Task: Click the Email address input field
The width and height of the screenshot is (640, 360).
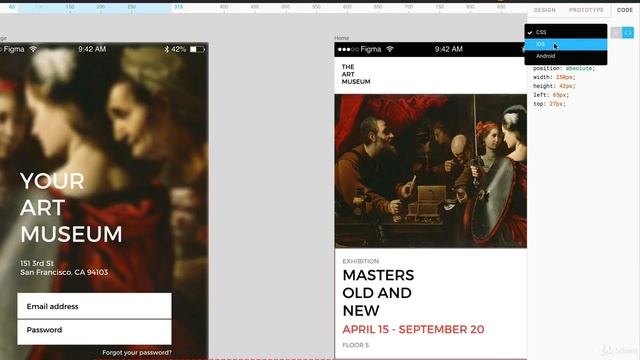Action: 94,306
